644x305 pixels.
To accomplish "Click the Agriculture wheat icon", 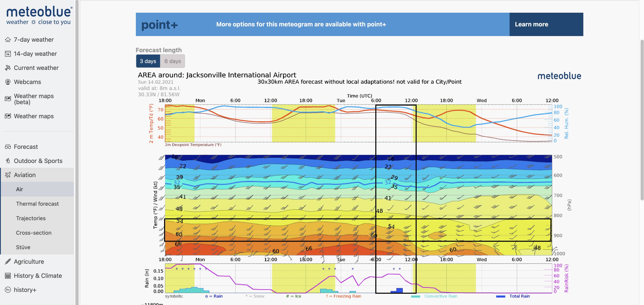I will tap(8, 261).
